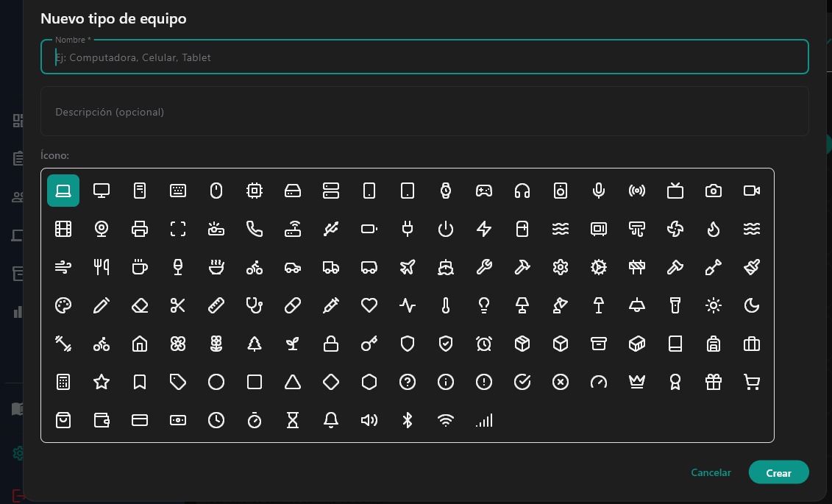Pick the wrench icon
Screen dimensions: 832x504
484,267
